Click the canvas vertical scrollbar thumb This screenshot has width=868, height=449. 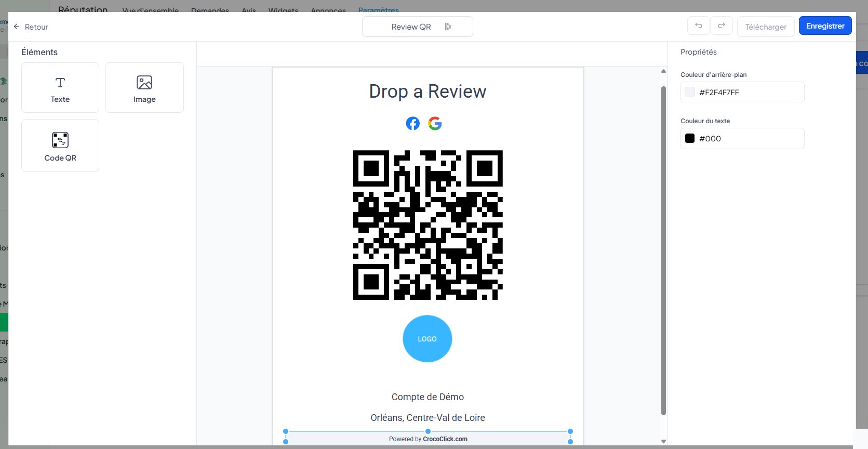pos(663,250)
